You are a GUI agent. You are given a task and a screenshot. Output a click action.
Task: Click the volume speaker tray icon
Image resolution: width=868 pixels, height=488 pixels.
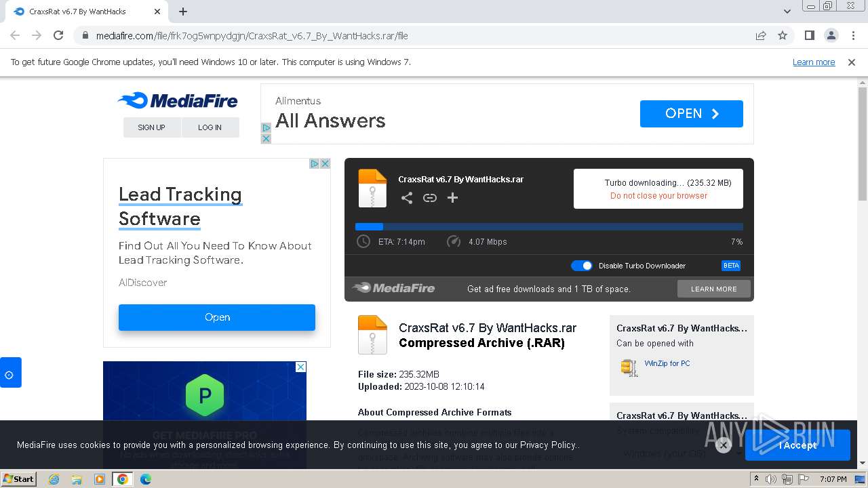pos(772,479)
